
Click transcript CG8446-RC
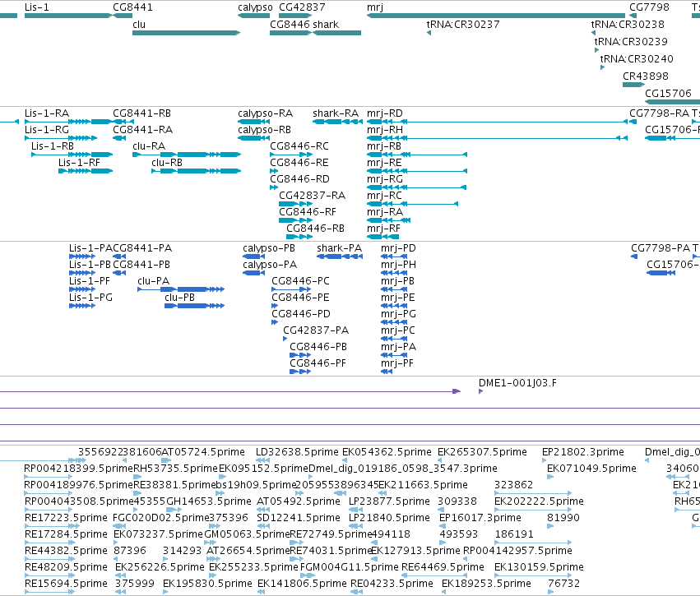click(291, 155)
